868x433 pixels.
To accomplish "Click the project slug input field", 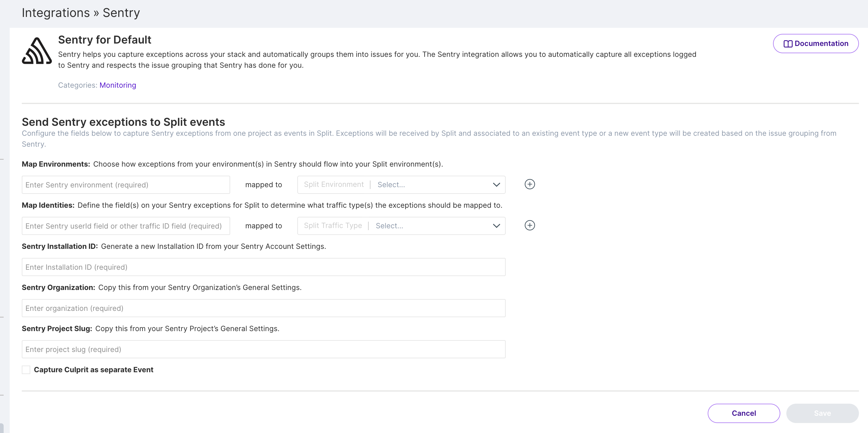I will pyautogui.click(x=263, y=349).
